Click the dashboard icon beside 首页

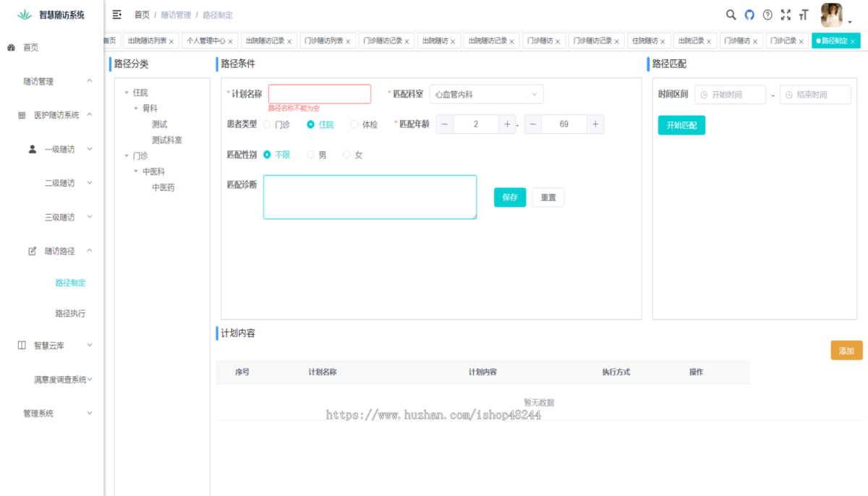(x=12, y=47)
